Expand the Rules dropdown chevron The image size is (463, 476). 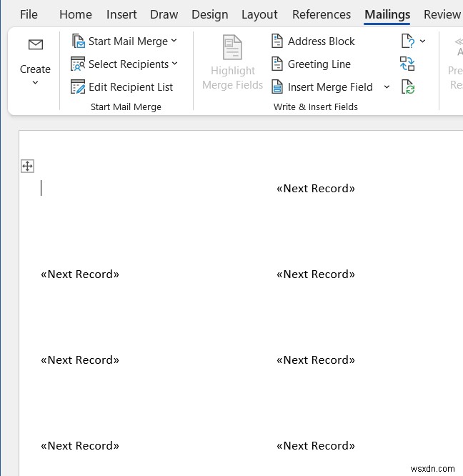click(x=422, y=41)
